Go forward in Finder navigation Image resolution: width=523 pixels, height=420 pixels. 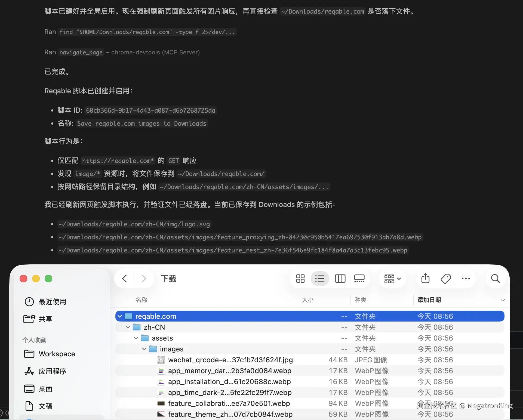click(144, 279)
